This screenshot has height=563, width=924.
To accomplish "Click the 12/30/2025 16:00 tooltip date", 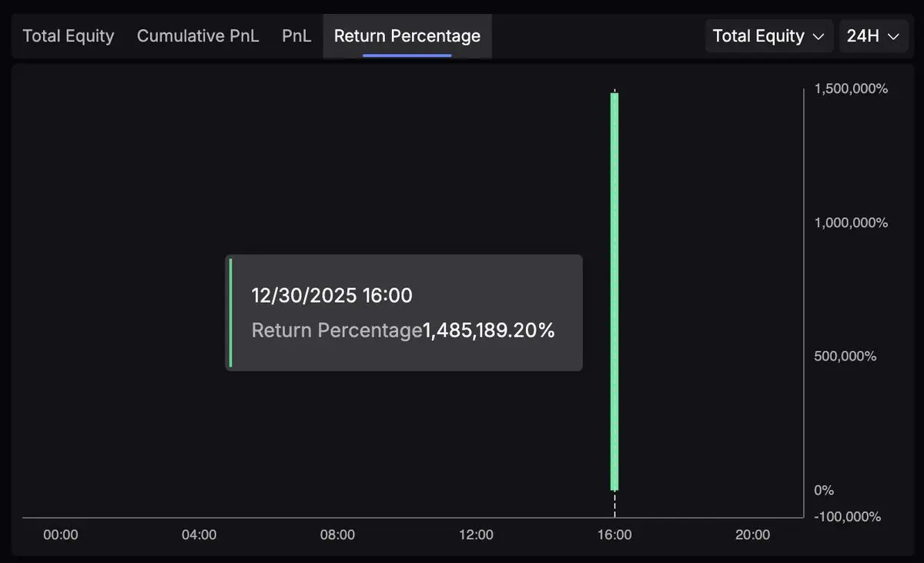I will coord(332,295).
